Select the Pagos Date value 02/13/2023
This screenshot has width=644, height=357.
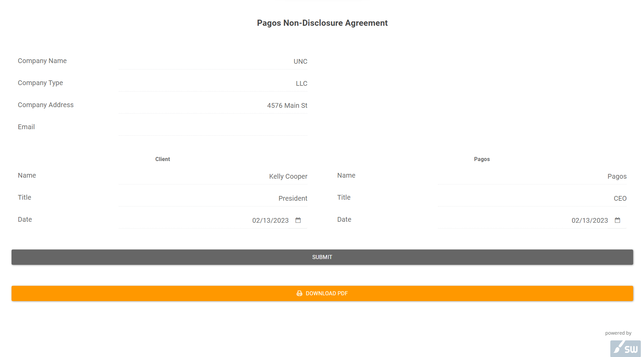pyautogui.click(x=590, y=220)
